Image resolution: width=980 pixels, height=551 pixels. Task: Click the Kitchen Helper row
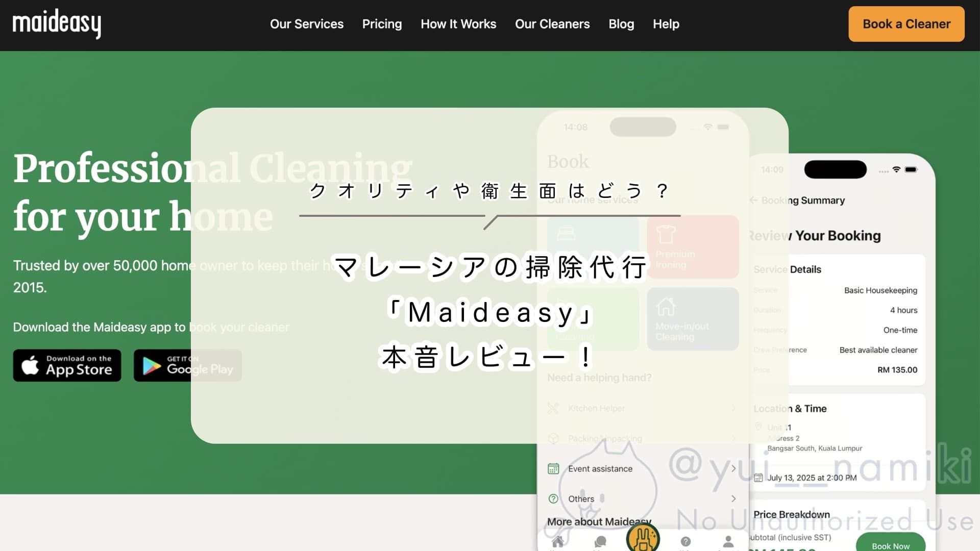click(643, 408)
